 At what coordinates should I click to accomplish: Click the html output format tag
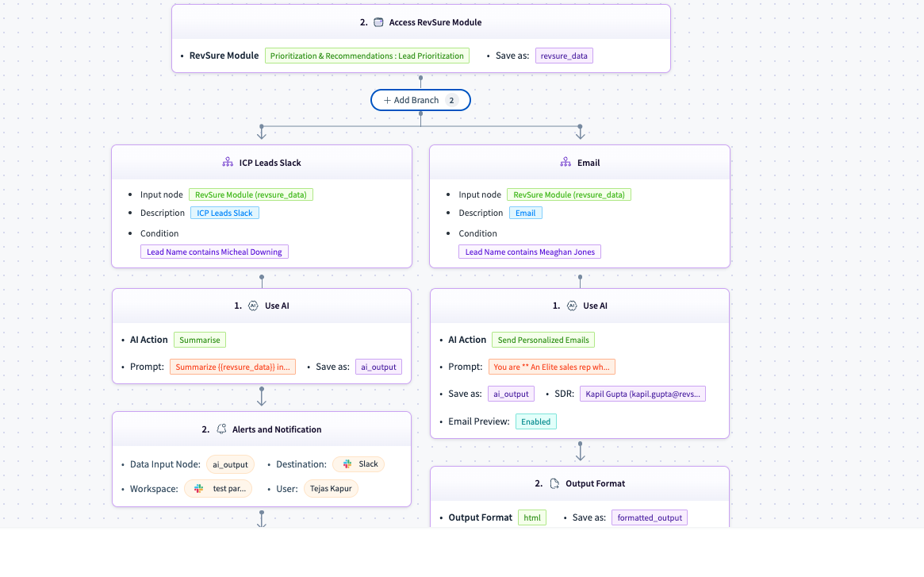(532, 517)
